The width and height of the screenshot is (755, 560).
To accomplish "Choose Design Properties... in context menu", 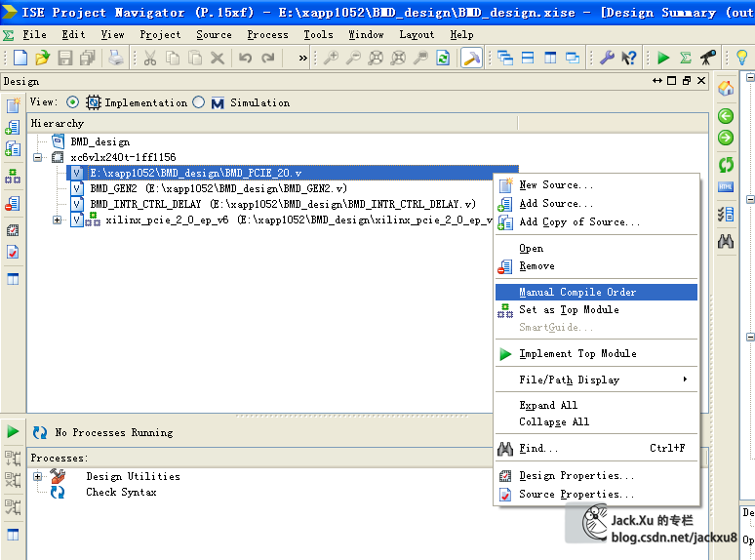I will (x=596, y=476).
